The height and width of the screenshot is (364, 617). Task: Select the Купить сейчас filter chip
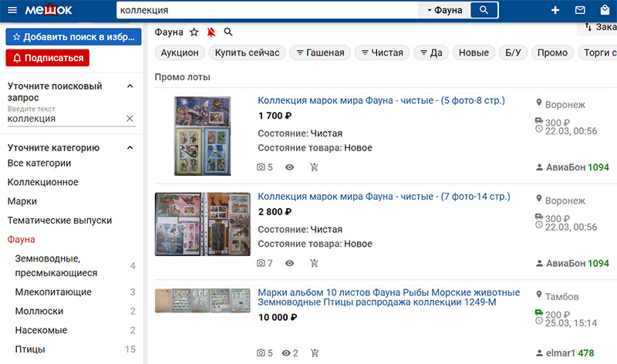click(247, 52)
